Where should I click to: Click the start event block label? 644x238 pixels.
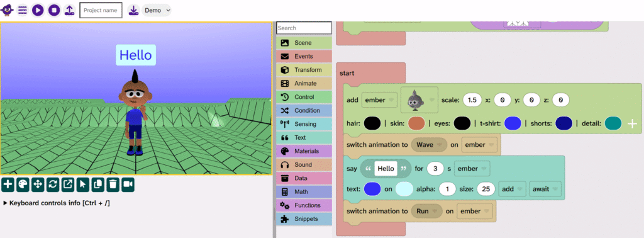pos(347,73)
